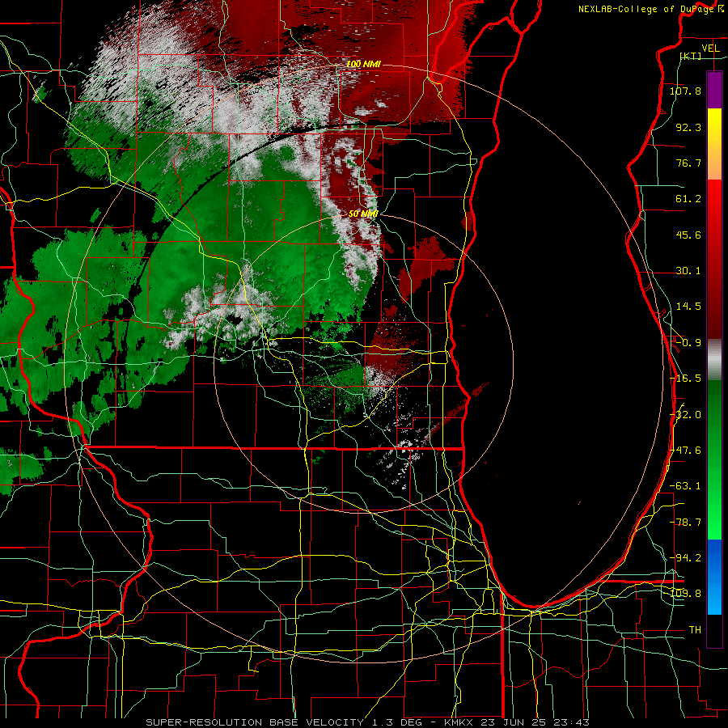Screen dimensions: 728x728
Task: Click the SUPER-RESOLUTION BASE VELOCITY product title
Action: pos(255,722)
